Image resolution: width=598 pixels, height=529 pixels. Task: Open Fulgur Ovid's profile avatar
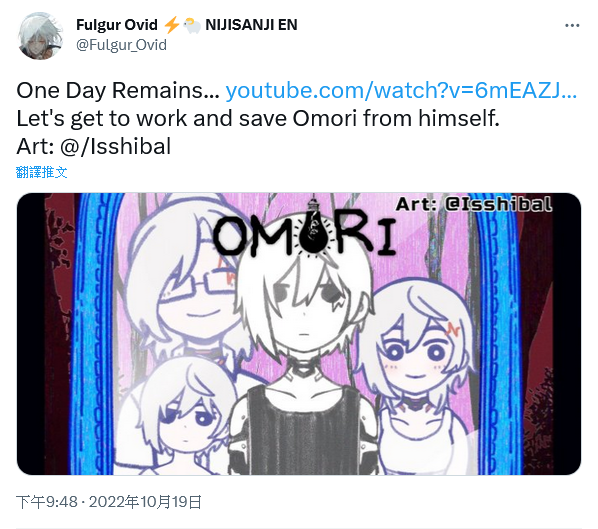pos(40,36)
